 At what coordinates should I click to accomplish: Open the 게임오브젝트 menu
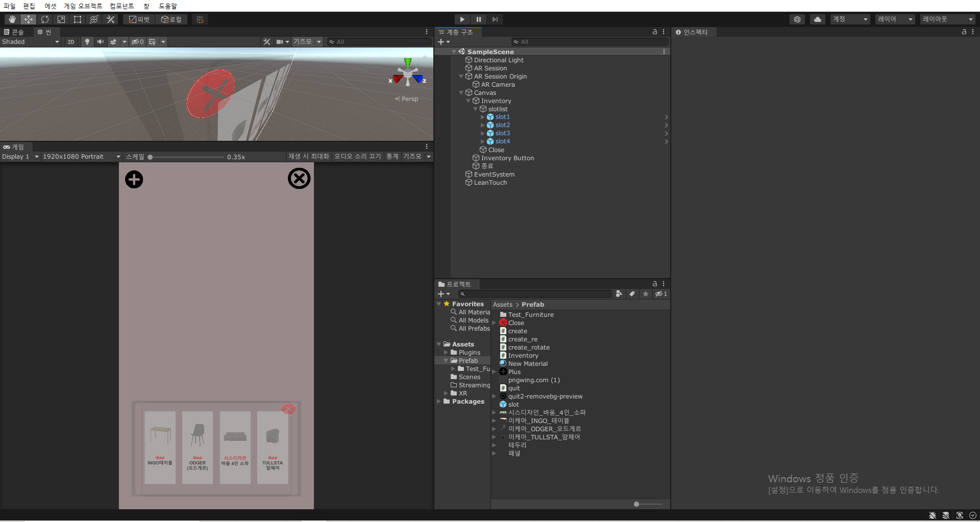tap(82, 6)
